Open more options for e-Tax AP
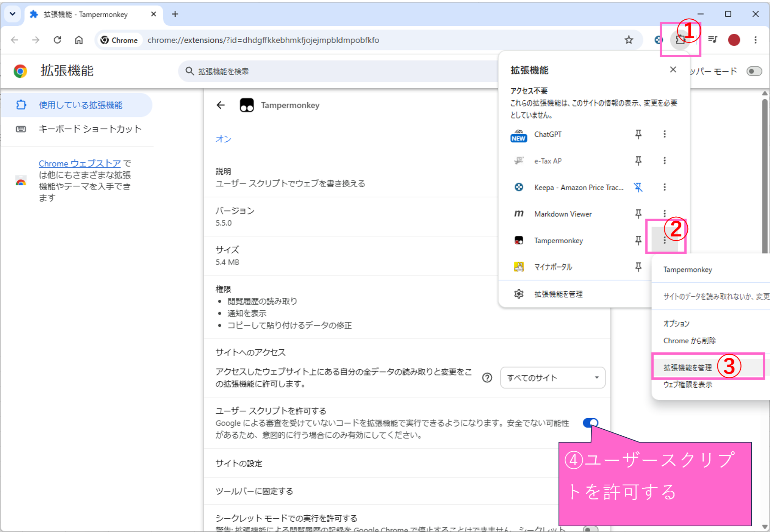The width and height of the screenshot is (776, 532). 665,161
